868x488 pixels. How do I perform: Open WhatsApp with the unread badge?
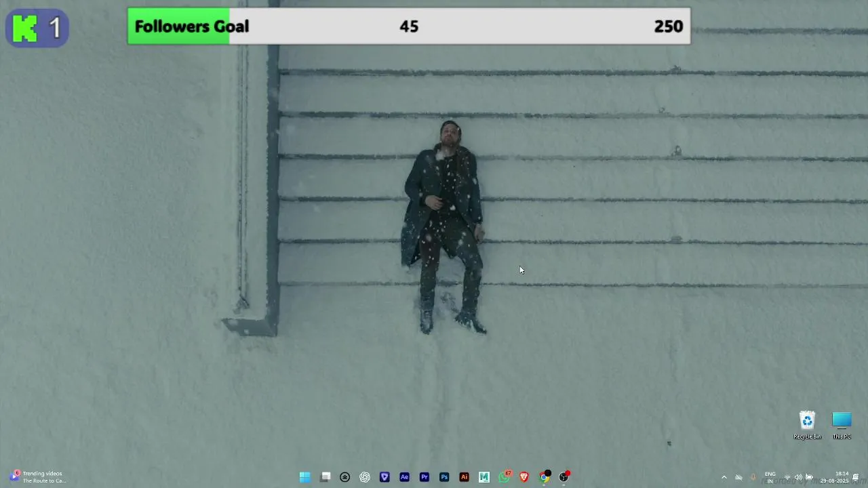pos(505,476)
